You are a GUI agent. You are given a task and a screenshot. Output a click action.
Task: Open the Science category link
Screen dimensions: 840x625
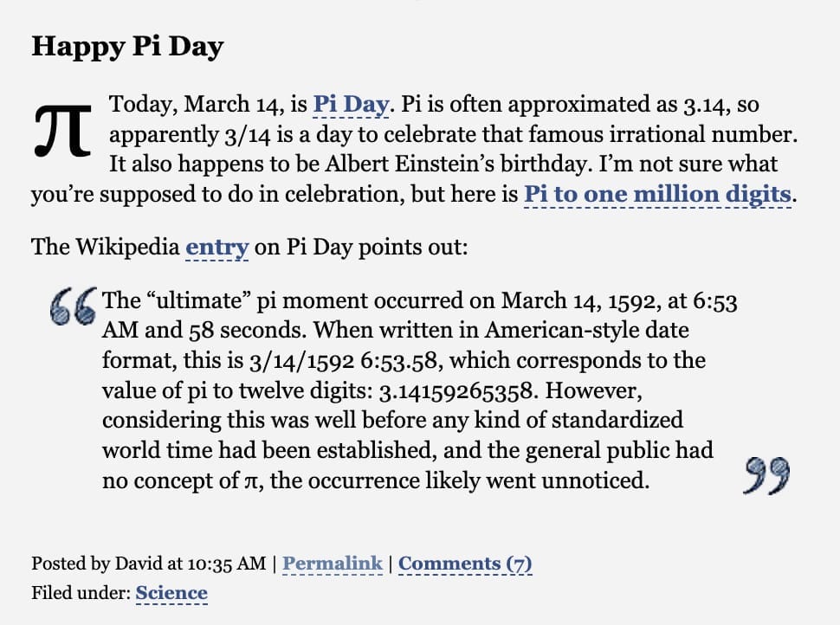coord(171,593)
